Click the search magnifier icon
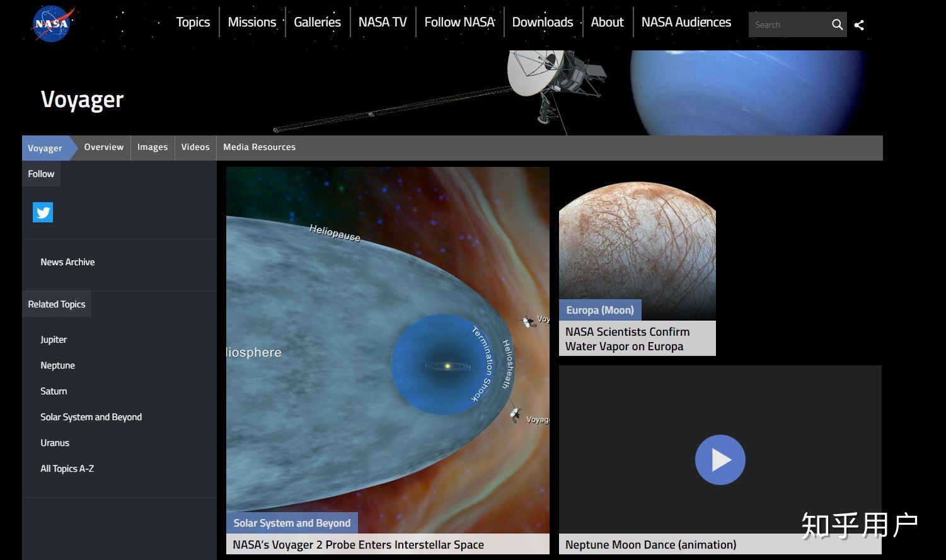Screen dimensions: 946x560 (837, 25)
